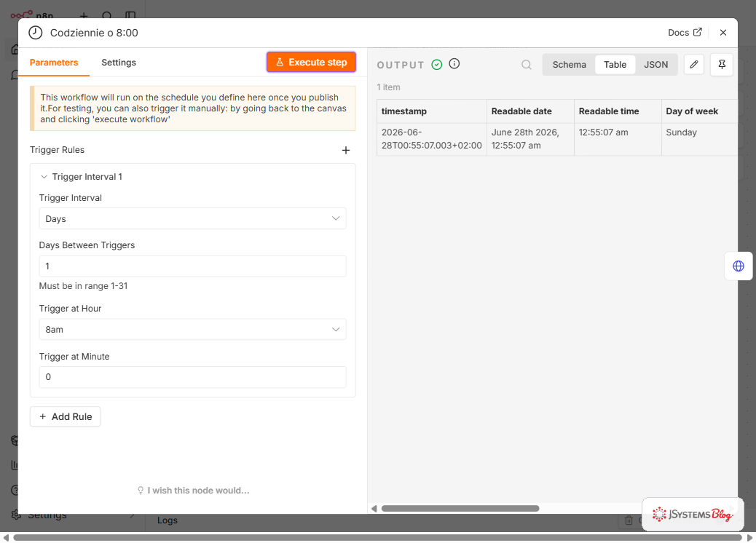Click the output info icon
This screenshot has width=756, height=543.
click(x=454, y=63)
